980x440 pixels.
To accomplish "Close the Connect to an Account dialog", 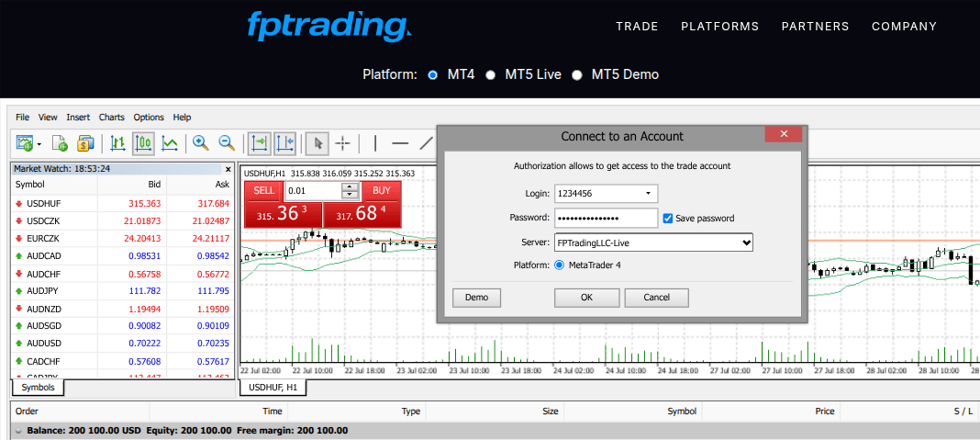I will [783, 134].
